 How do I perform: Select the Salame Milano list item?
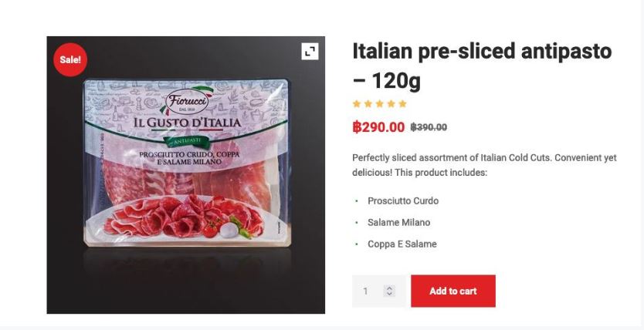click(x=398, y=223)
